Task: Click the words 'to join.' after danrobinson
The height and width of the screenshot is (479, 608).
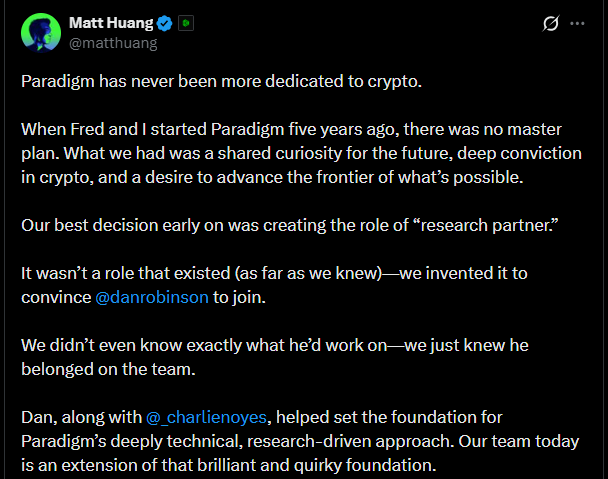Action: click(x=239, y=297)
